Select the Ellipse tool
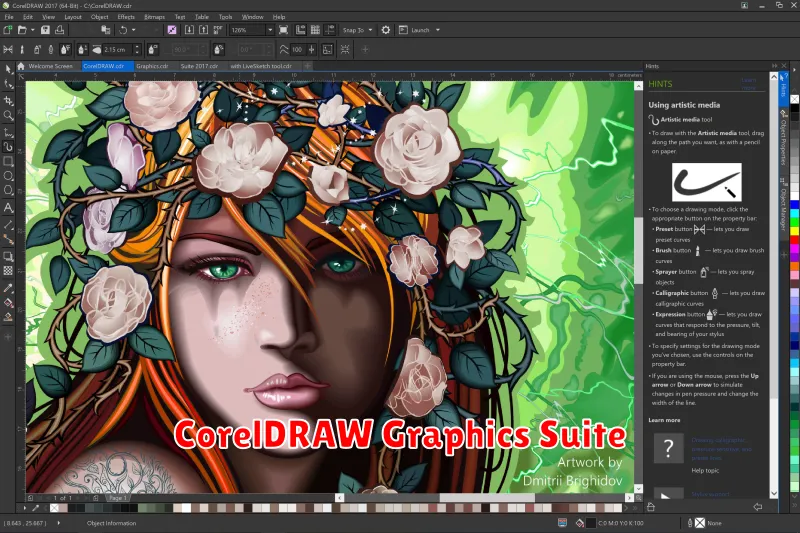The image size is (800, 533). point(8,176)
